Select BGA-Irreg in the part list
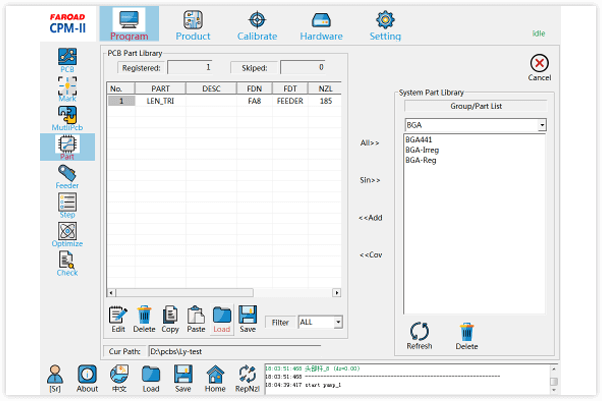Viewport: 602px width, 401px height. (x=422, y=150)
